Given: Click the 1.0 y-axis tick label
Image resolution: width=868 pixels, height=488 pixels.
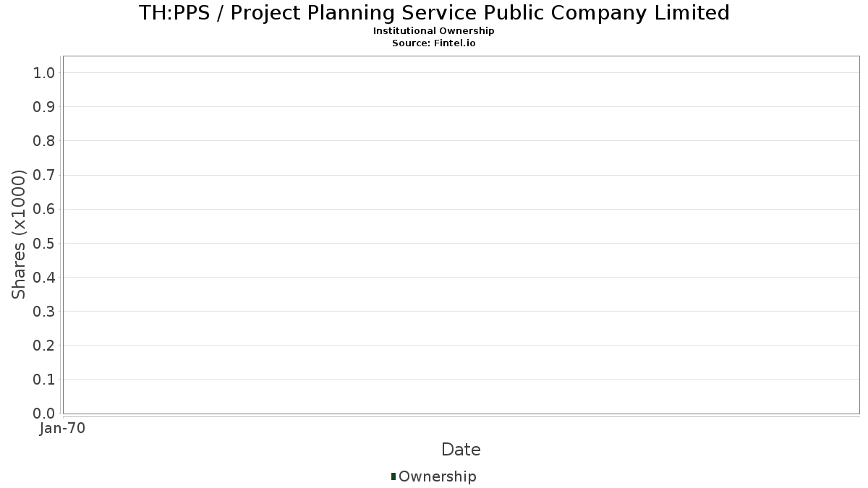Looking at the screenshot, I should pos(44,72).
